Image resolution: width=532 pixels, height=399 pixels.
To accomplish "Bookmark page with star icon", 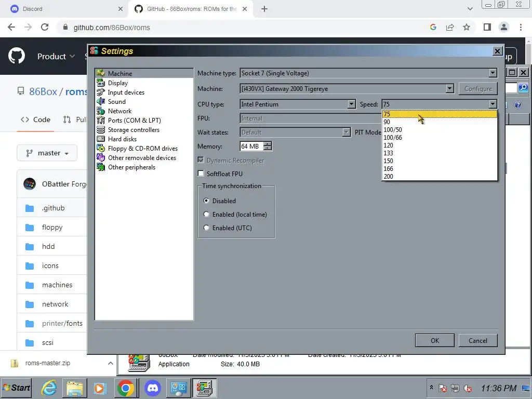I will tap(467, 27).
